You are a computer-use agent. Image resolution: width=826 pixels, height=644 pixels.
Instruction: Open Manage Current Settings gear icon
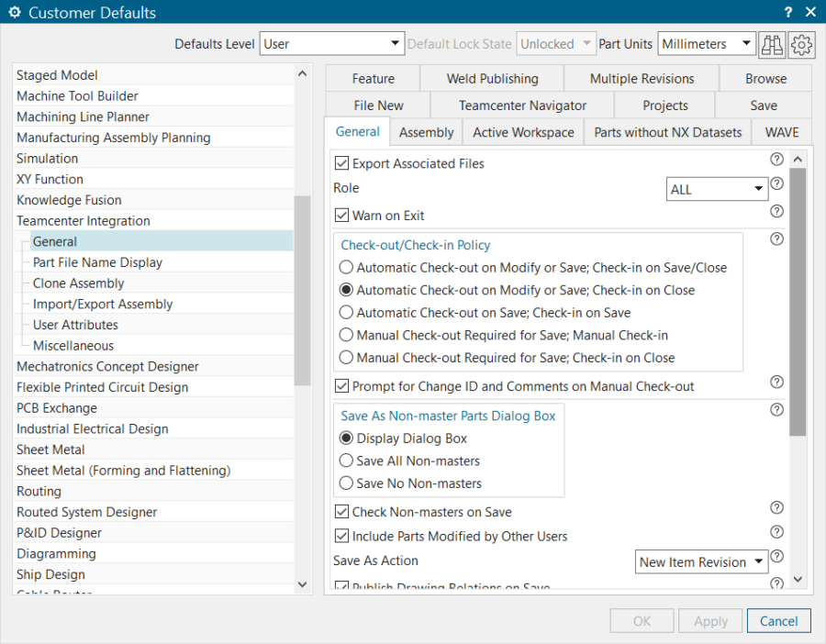pos(801,44)
